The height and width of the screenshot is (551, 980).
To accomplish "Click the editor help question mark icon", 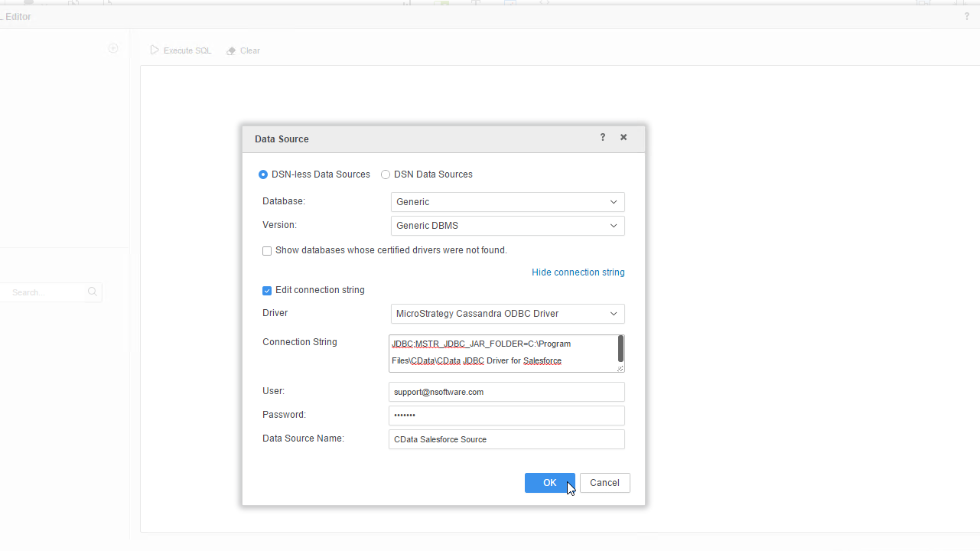I will (966, 15).
